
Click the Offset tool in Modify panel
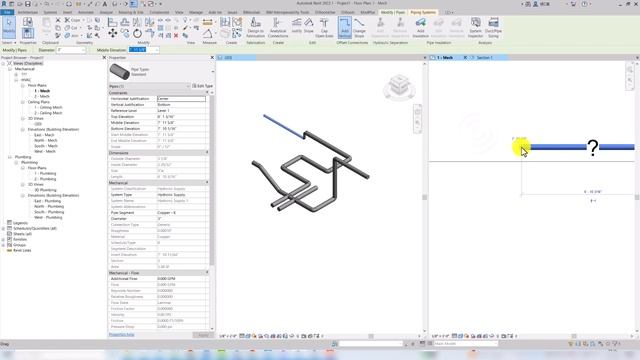[x=125, y=22]
